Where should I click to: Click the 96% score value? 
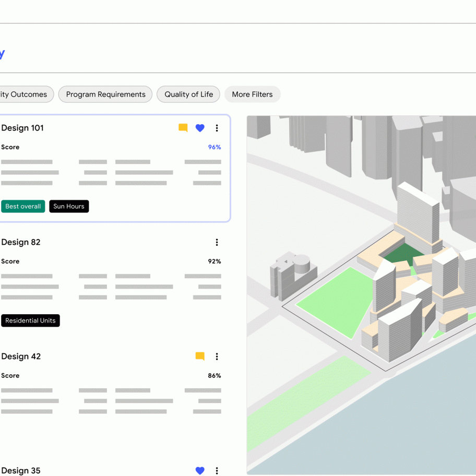point(215,147)
